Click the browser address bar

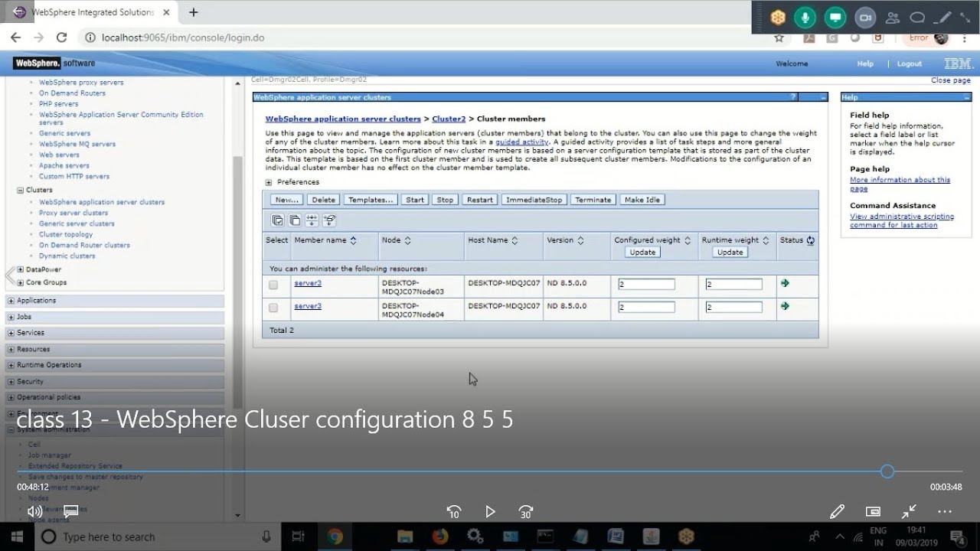point(421,37)
